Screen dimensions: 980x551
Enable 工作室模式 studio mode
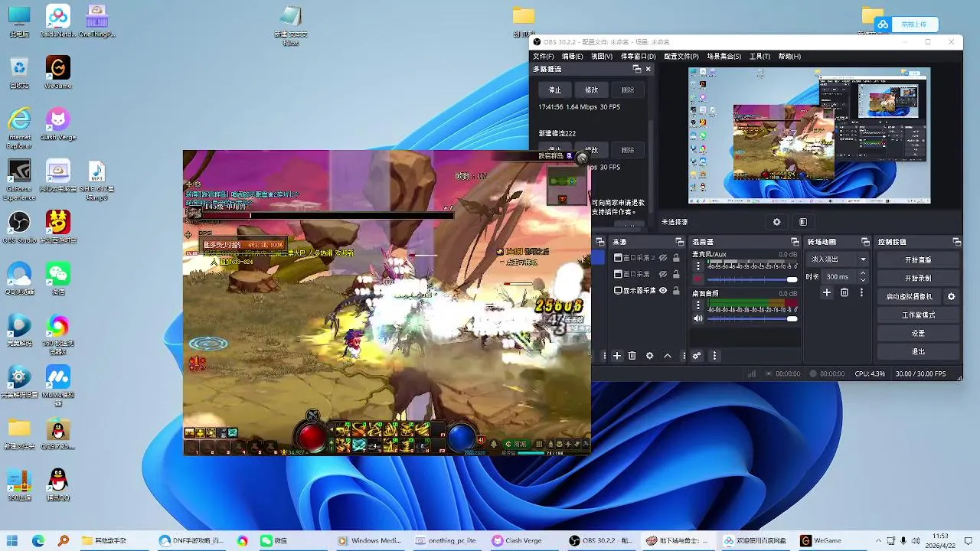click(x=918, y=315)
